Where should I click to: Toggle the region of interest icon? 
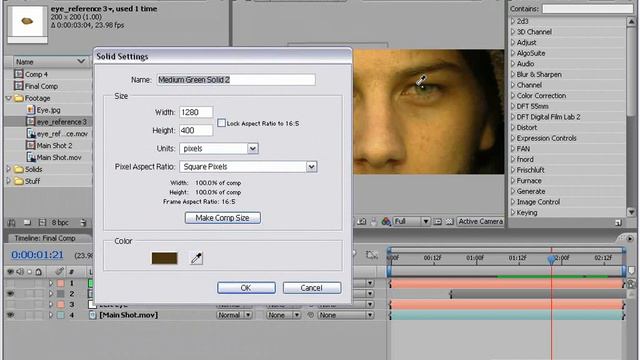click(438, 222)
